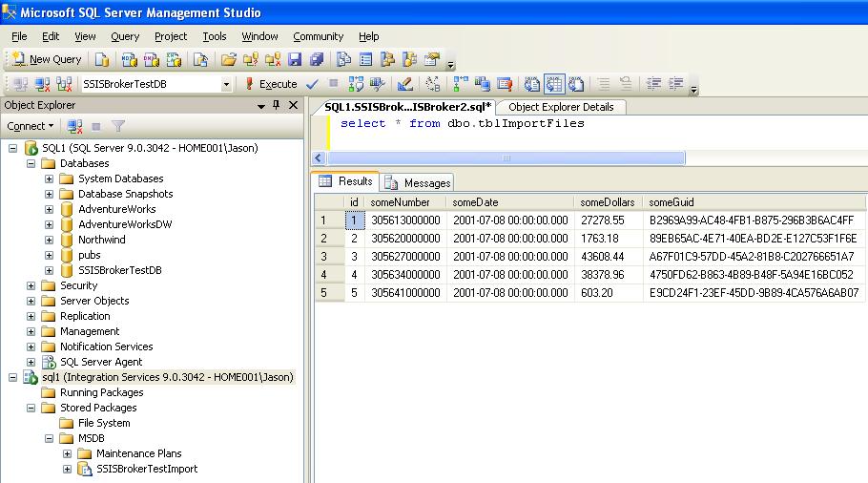The image size is (868, 483).
Task: Click the Database Engine Query icon
Action: (x=104, y=59)
